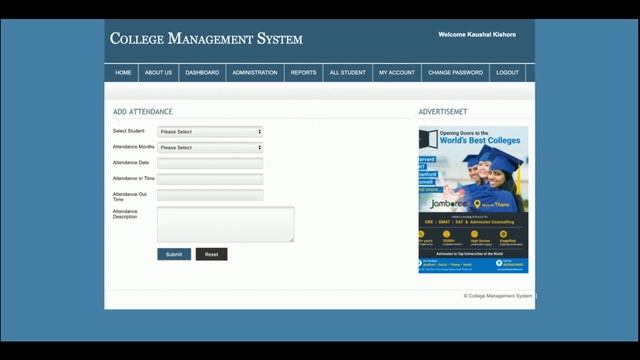The height and width of the screenshot is (360, 640).
Task: Focus the Attendance Date field
Action: pos(210,163)
